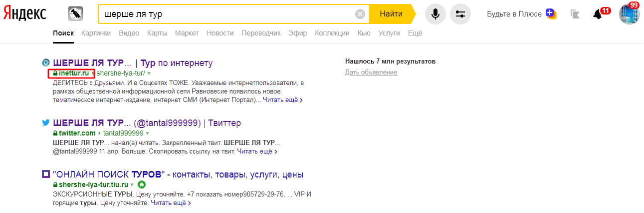644x213 pixels.
Task: Switch to the Видео tab
Action: (x=129, y=33)
